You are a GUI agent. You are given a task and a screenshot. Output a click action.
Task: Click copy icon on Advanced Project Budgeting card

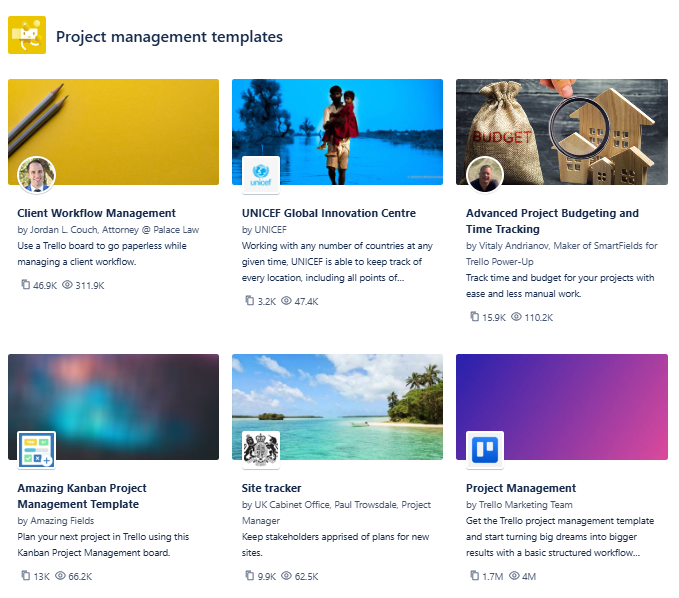point(475,317)
